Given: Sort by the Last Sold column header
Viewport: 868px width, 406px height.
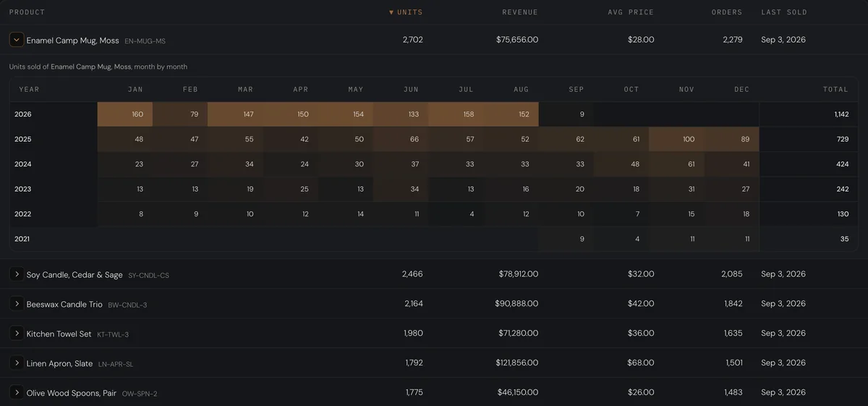Looking at the screenshot, I should coord(784,12).
